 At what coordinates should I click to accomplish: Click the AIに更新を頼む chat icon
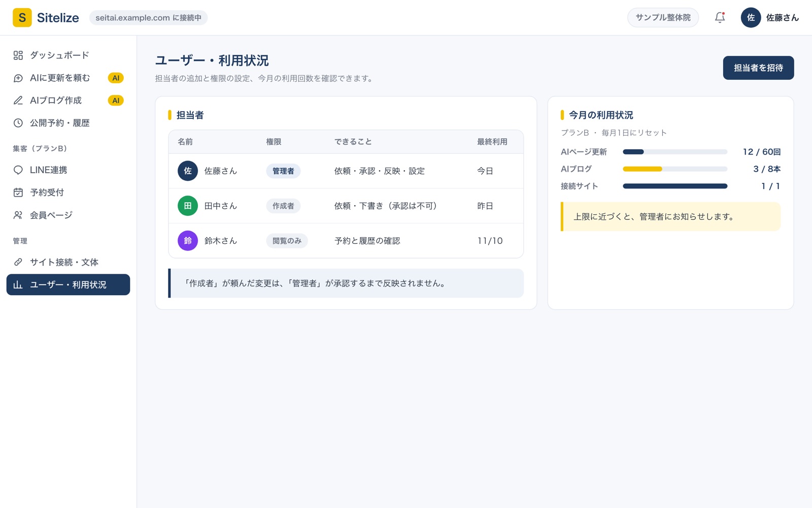pyautogui.click(x=18, y=78)
